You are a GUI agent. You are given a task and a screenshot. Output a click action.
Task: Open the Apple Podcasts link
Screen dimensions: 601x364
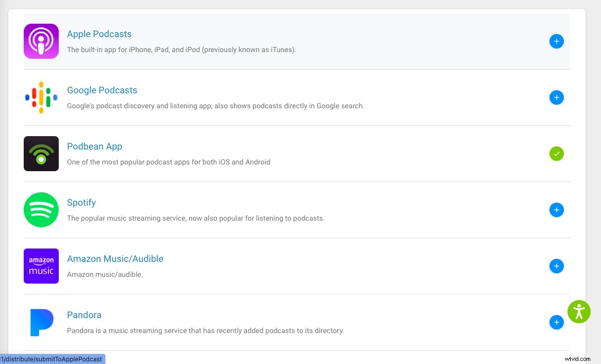pos(99,34)
